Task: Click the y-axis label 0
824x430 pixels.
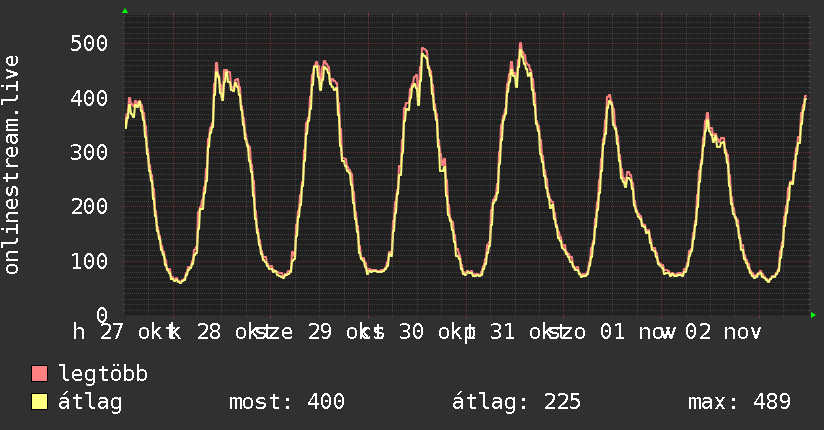Action: (x=102, y=315)
